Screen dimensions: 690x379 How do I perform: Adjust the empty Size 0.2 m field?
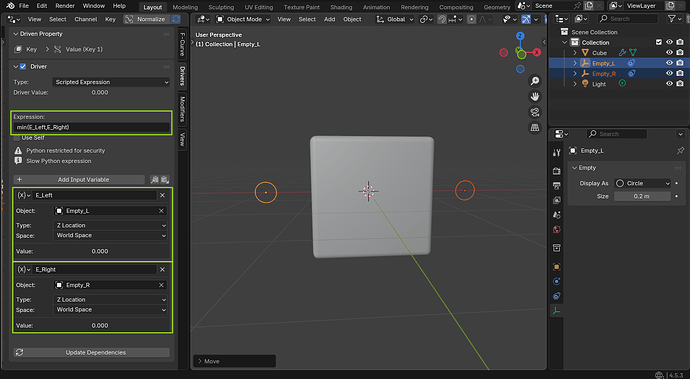[x=642, y=196]
